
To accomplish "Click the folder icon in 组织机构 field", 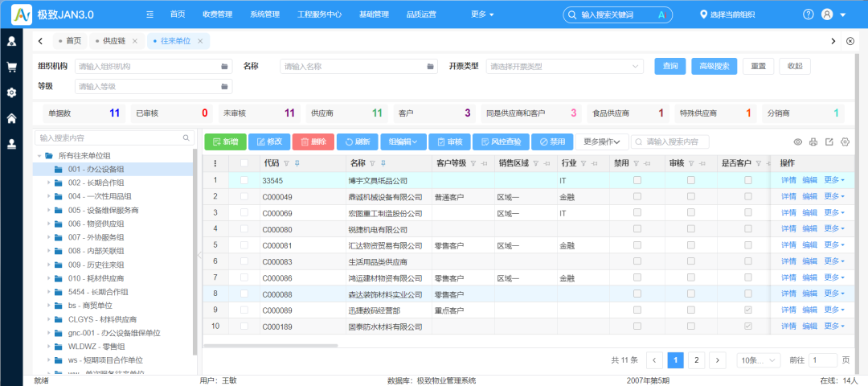I will [x=224, y=67].
